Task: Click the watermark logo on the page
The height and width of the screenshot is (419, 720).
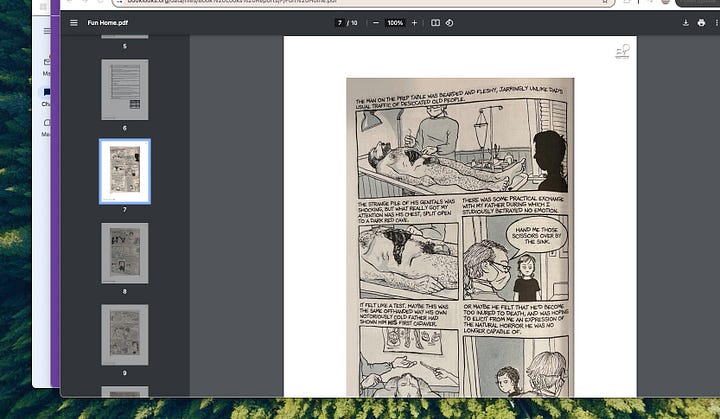Action: click(623, 51)
